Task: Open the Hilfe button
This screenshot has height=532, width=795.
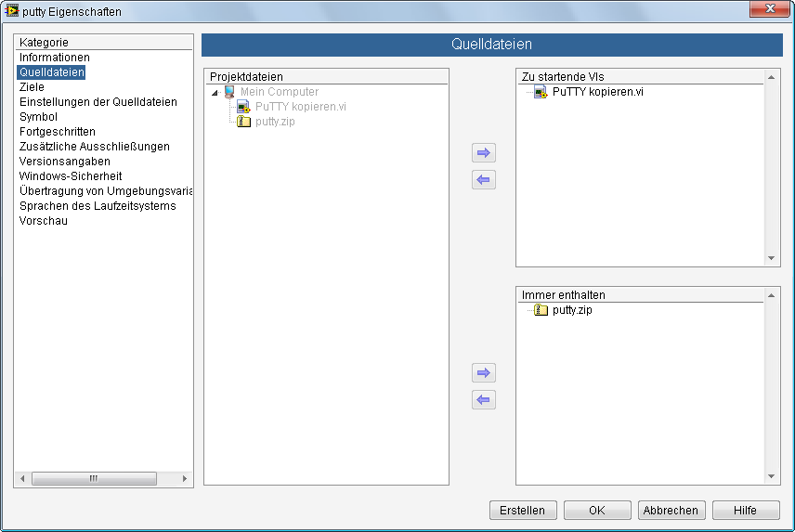Action: point(746,511)
